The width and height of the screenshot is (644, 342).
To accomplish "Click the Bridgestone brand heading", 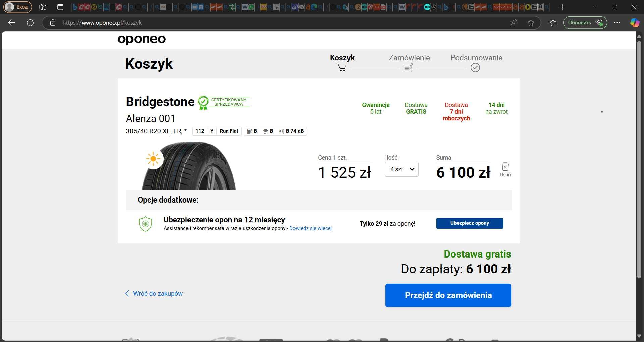I will (x=160, y=102).
